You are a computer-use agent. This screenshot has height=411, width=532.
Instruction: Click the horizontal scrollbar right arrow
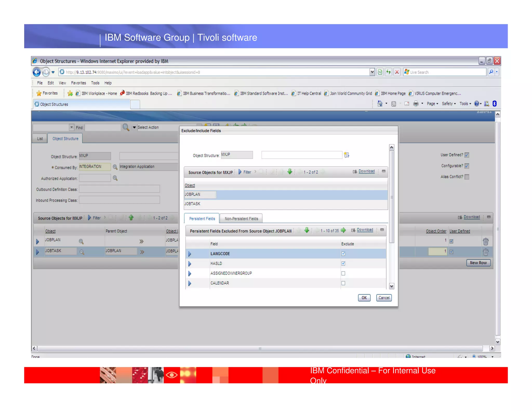(x=492, y=348)
